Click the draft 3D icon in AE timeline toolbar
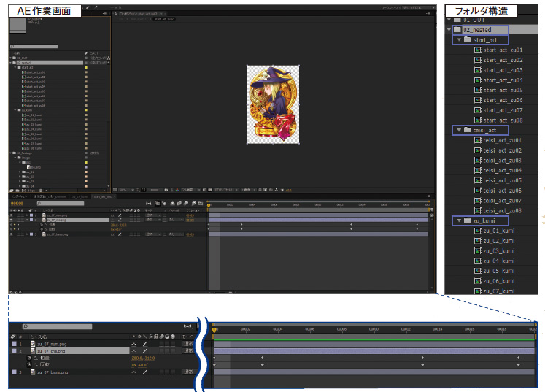The height and width of the screenshot is (392, 545). pyautogui.click(x=164, y=204)
